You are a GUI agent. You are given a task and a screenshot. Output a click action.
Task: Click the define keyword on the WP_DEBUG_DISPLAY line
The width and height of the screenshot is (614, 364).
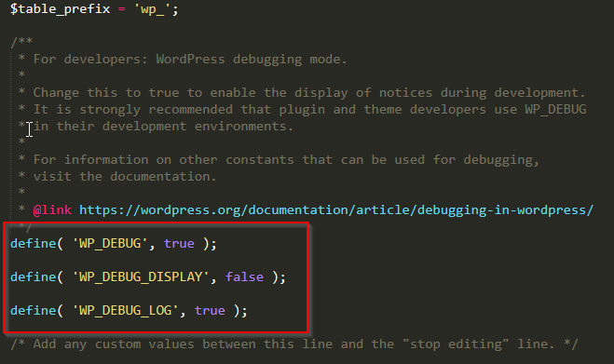34,277
